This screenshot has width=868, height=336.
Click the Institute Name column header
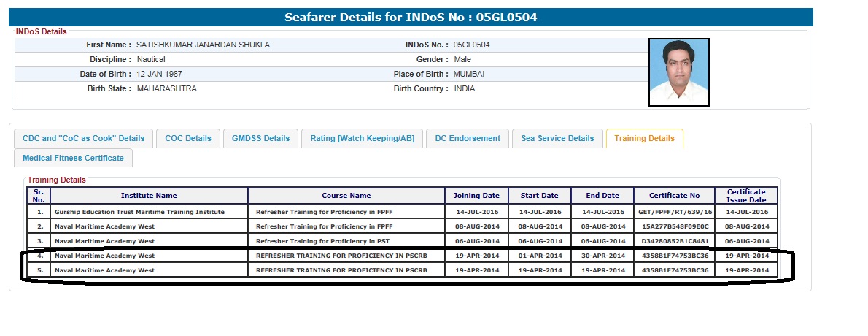point(149,196)
